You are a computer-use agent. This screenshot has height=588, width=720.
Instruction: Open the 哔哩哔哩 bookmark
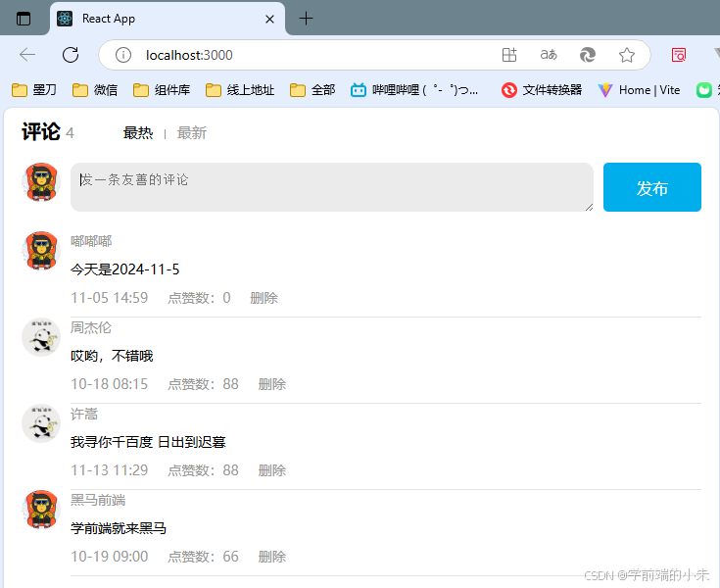point(414,89)
